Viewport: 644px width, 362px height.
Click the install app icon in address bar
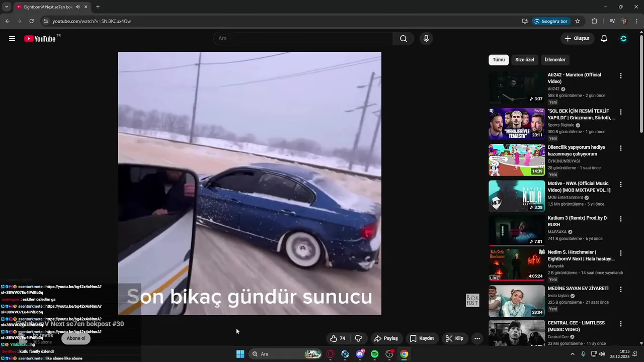(x=525, y=21)
